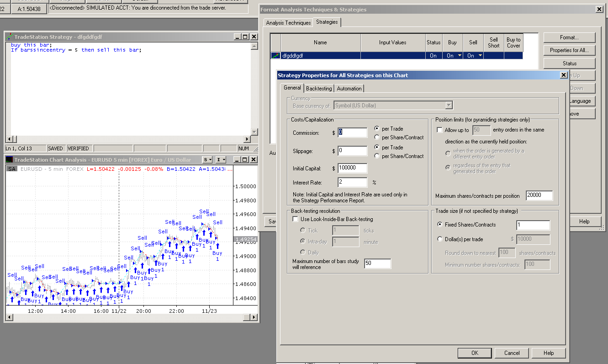Click the TradeStation Strategy window title icon
608x364 pixels.
click(10, 37)
